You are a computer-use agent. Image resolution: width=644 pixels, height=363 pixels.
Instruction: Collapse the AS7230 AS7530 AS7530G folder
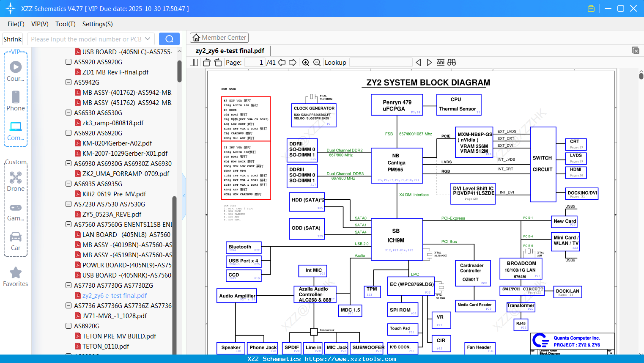click(x=69, y=204)
